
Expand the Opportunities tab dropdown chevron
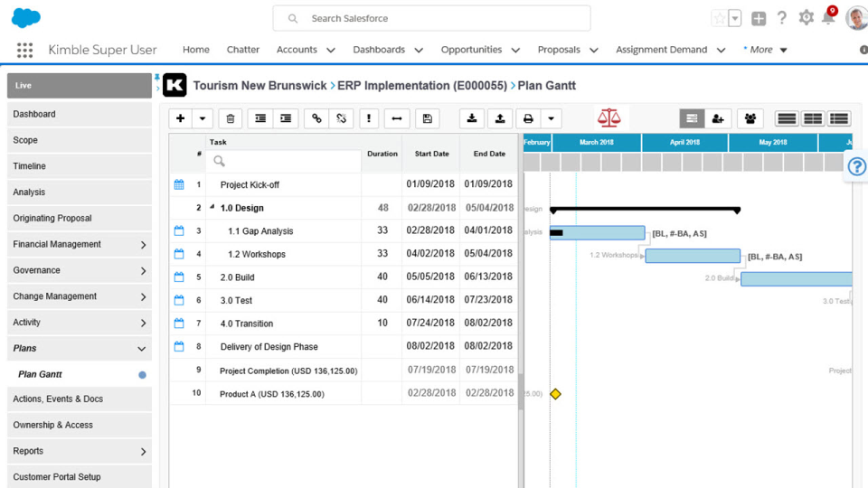515,51
